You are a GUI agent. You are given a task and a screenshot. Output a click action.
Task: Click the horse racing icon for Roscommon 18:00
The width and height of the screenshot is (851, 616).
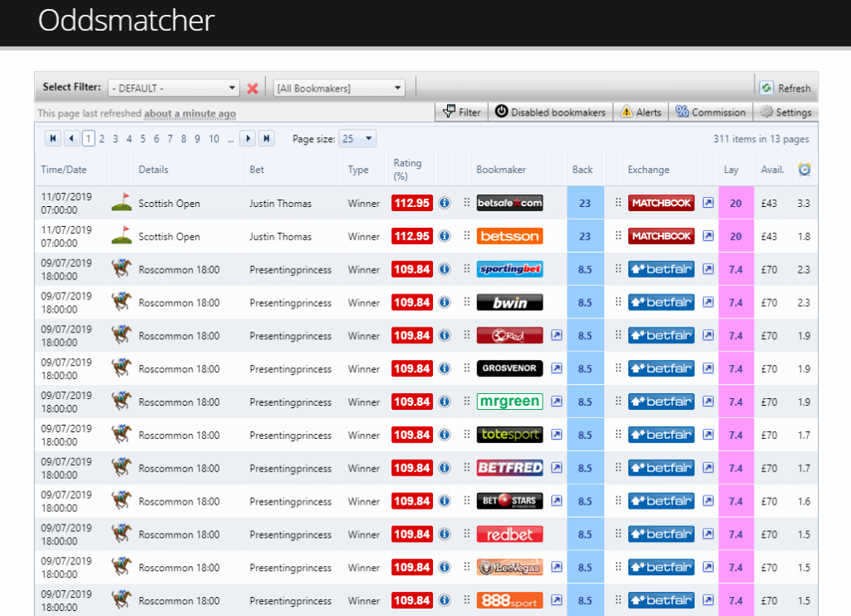(121, 269)
